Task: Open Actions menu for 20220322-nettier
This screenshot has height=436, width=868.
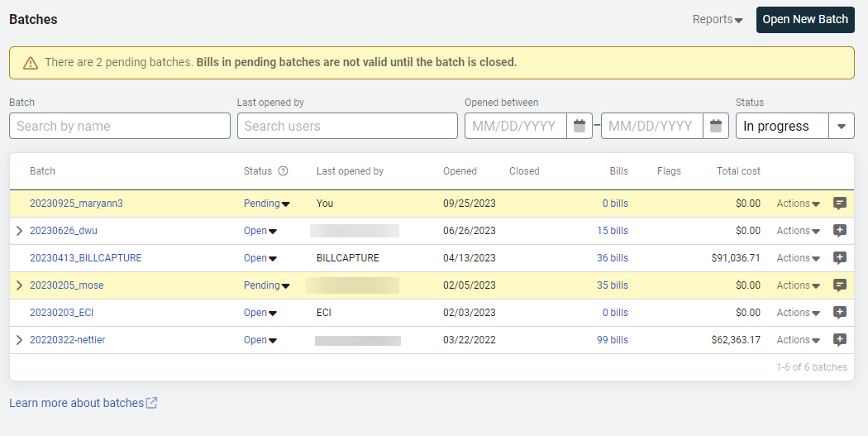Action: pos(799,339)
